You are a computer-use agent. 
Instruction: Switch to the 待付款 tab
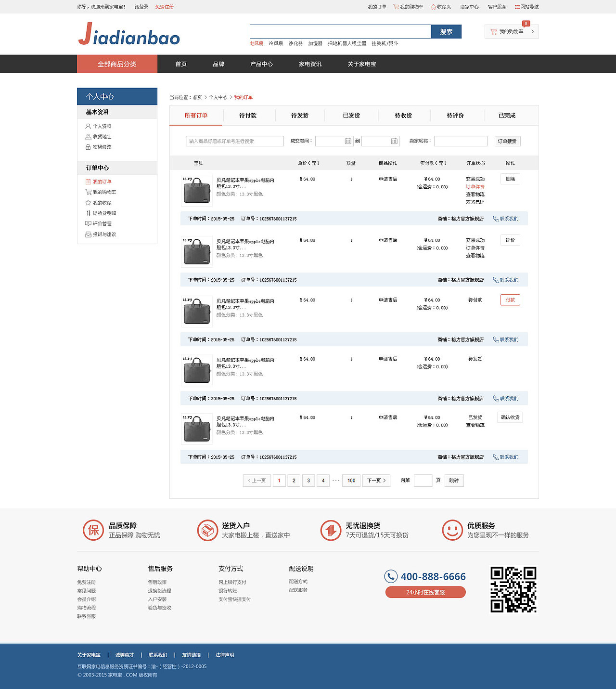[x=248, y=116]
